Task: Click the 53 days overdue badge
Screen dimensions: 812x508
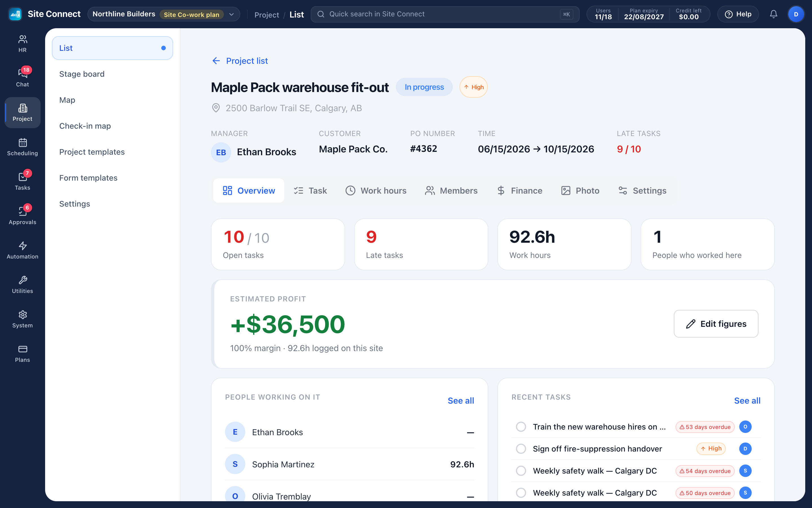Action: tap(705, 427)
